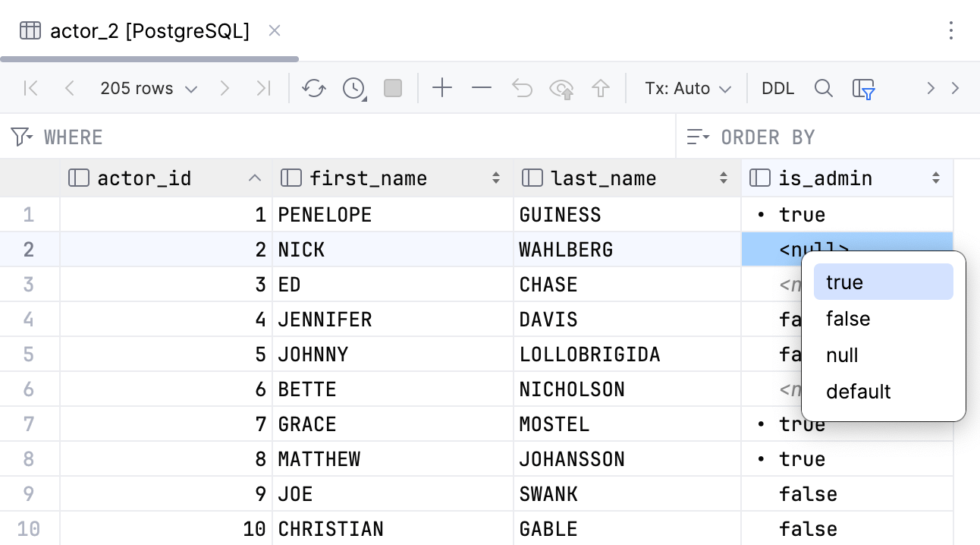Refresh the table data
Image resolution: width=980 pixels, height=545 pixels.
pos(313,88)
